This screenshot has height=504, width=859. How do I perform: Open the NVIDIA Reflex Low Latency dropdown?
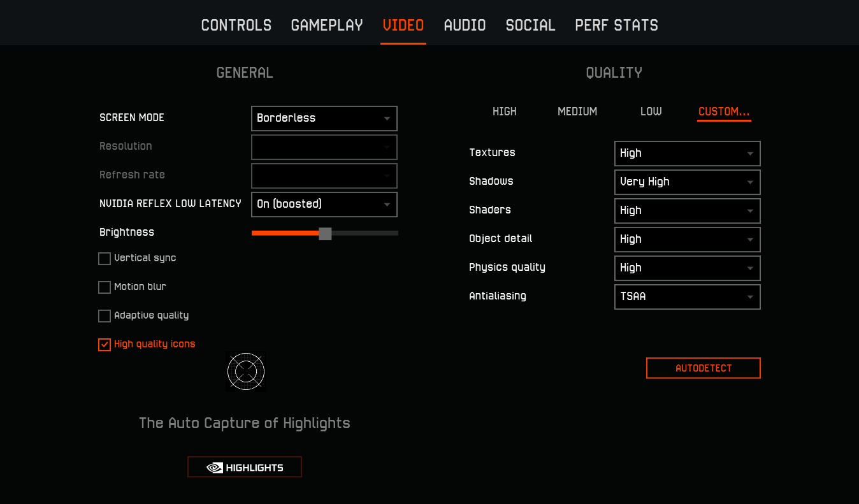tap(324, 205)
